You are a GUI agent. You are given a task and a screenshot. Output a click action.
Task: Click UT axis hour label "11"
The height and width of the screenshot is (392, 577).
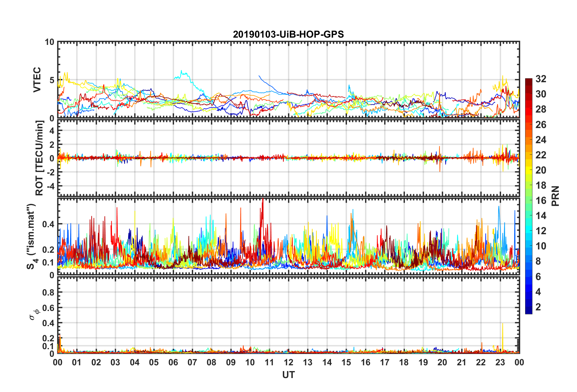click(269, 362)
